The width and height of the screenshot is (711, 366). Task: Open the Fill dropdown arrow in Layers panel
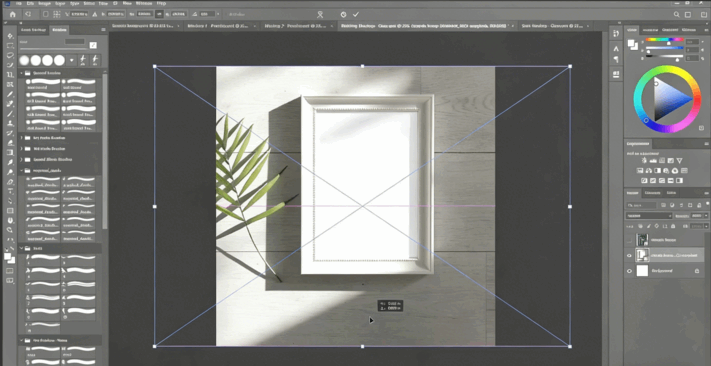point(706,225)
